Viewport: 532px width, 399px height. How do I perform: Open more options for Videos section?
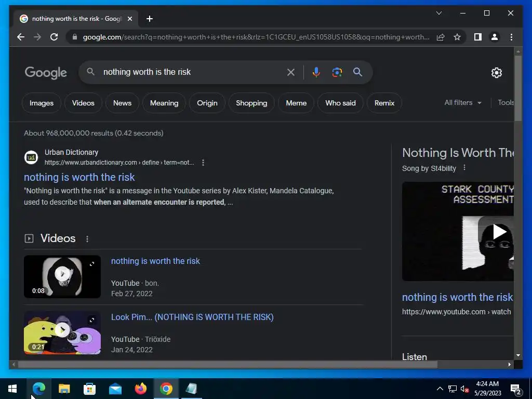tap(87, 239)
